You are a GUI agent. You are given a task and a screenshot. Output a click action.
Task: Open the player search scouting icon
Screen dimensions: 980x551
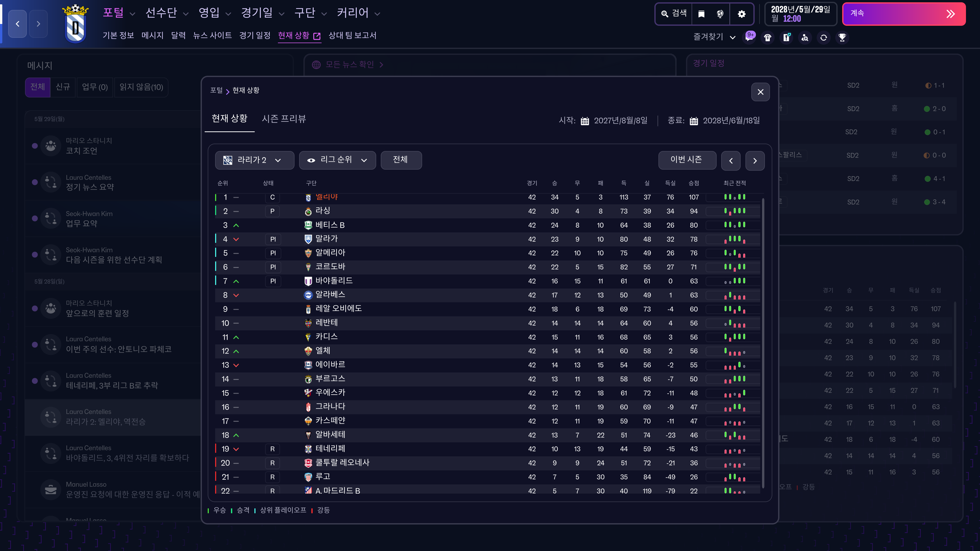coord(805,38)
